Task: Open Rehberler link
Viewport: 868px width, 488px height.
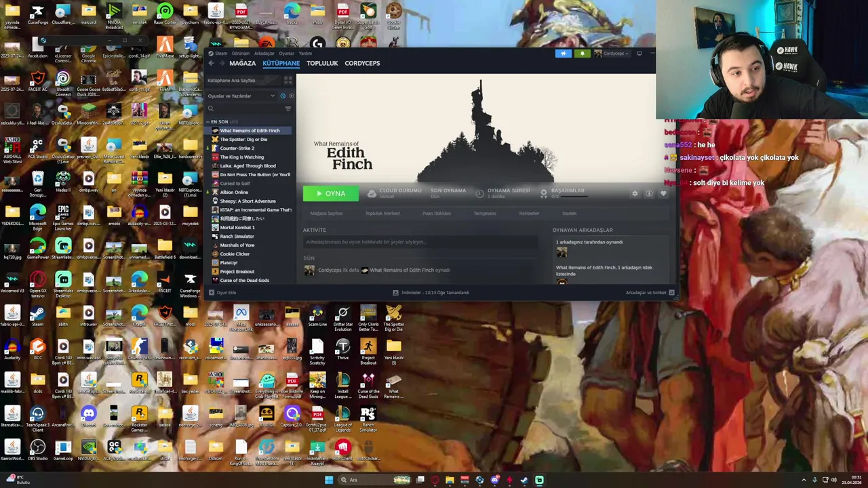Action: click(529, 213)
